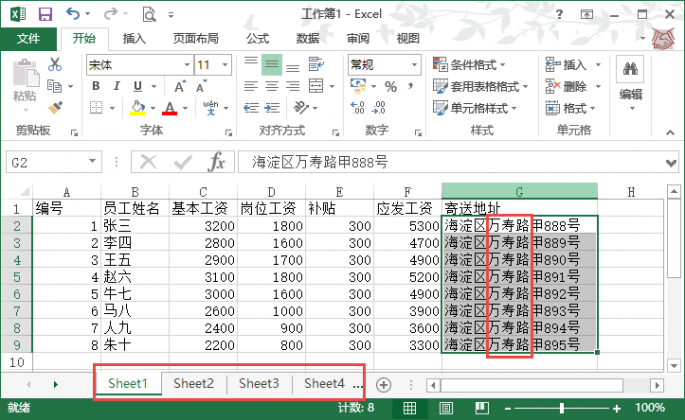Switch to the 插入 ribbon tab
The image size is (685, 420).
coord(134,38)
